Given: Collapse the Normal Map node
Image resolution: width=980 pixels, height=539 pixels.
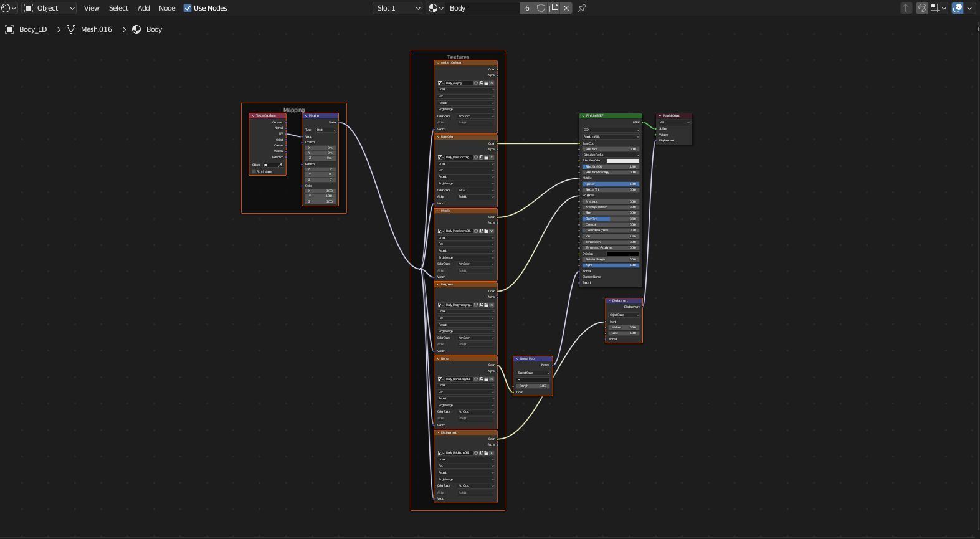Looking at the screenshot, I should (517, 358).
